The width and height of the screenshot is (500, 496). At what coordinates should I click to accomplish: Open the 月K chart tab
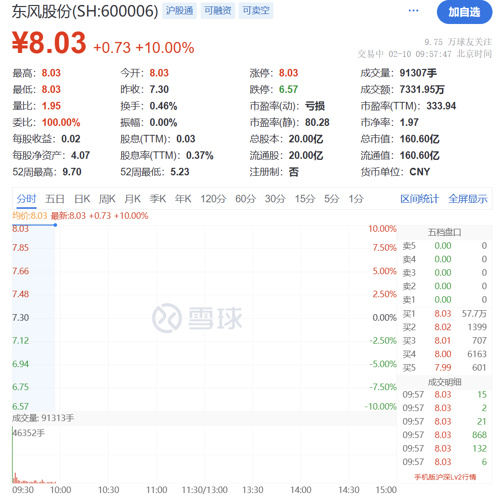[x=132, y=199]
